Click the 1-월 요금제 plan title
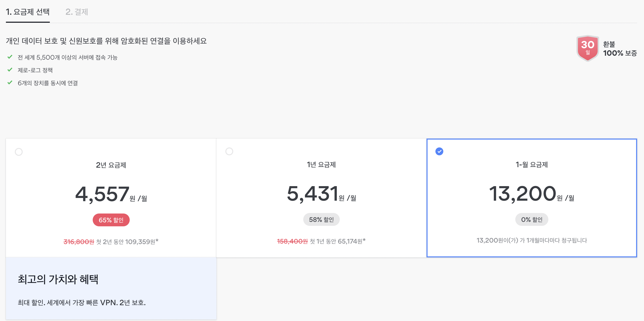The width and height of the screenshot is (644, 321). [532, 164]
